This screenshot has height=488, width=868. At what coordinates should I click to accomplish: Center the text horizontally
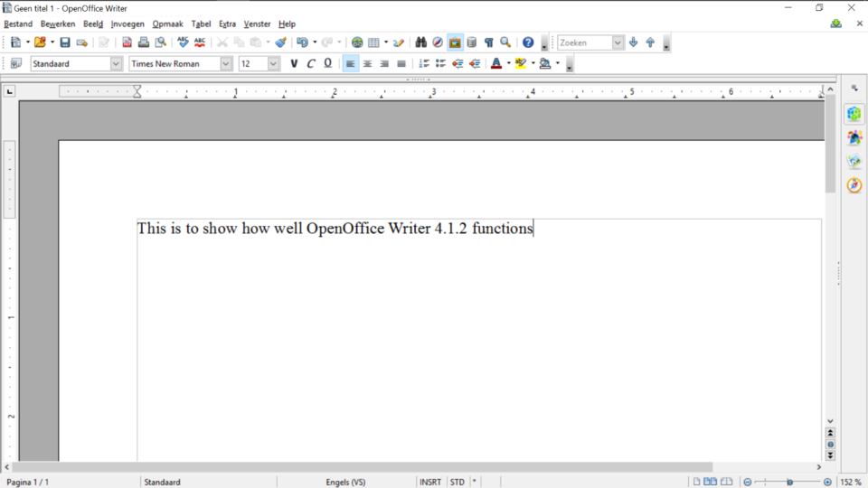point(368,63)
